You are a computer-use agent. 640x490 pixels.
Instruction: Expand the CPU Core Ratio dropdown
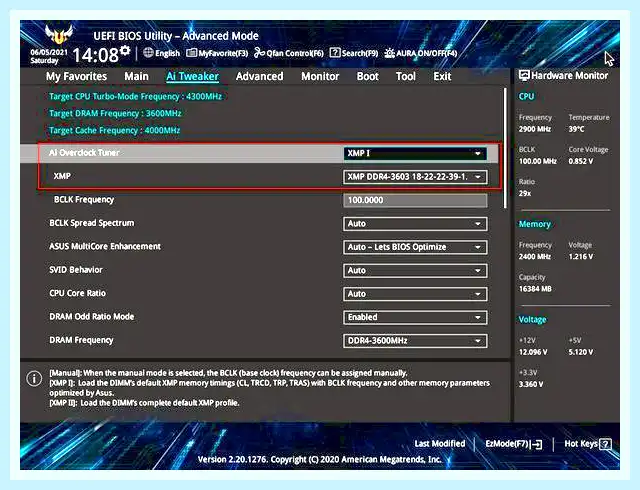(x=415, y=294)
